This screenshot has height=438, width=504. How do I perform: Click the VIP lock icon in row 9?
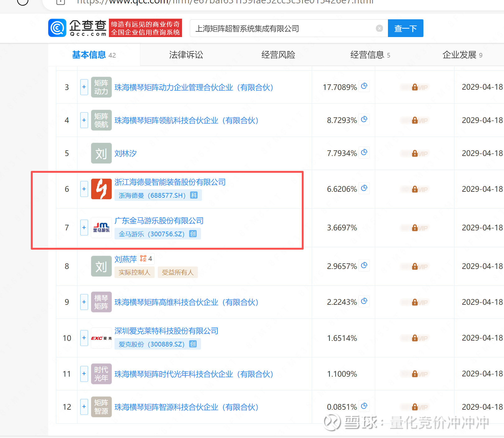[415, 302]
